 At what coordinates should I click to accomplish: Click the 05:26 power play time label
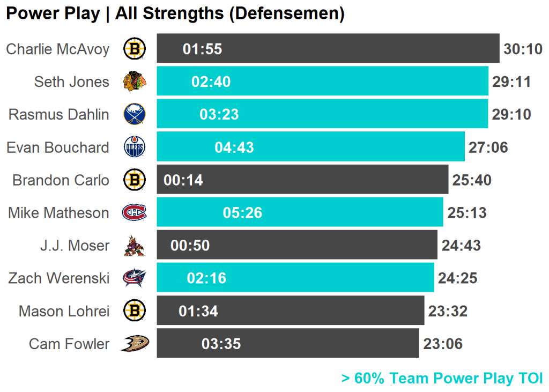click(x=242, y=213)
